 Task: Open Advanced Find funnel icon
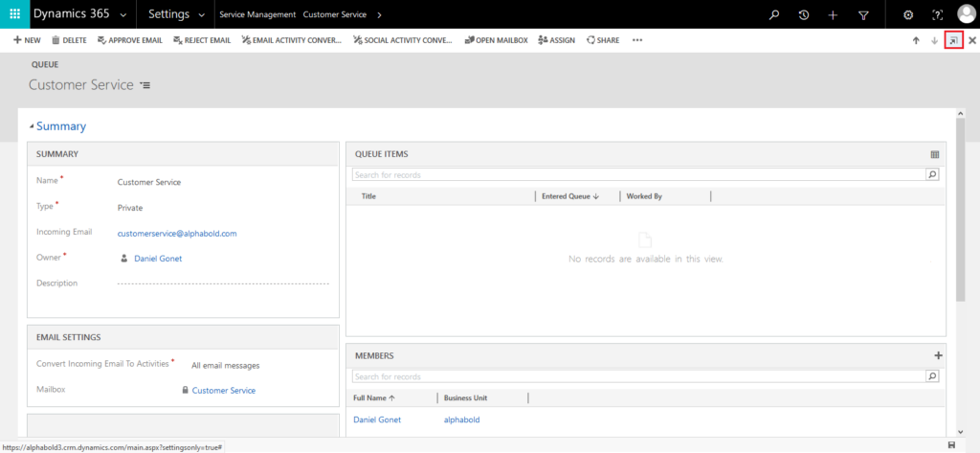(863, 15)
